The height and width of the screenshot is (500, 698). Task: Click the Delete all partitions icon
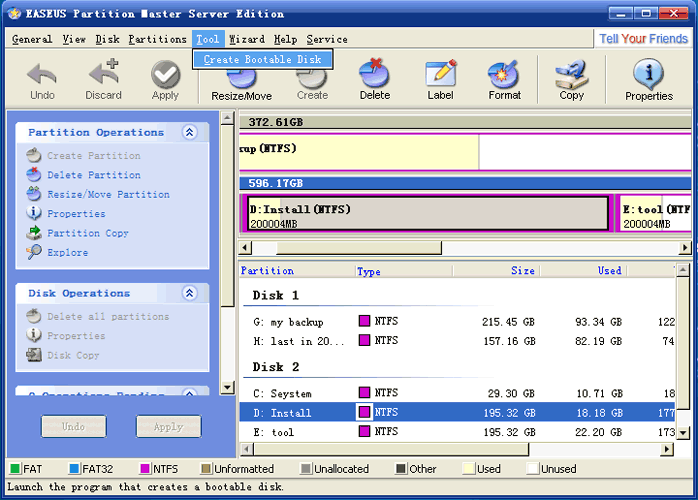(33, 316)
